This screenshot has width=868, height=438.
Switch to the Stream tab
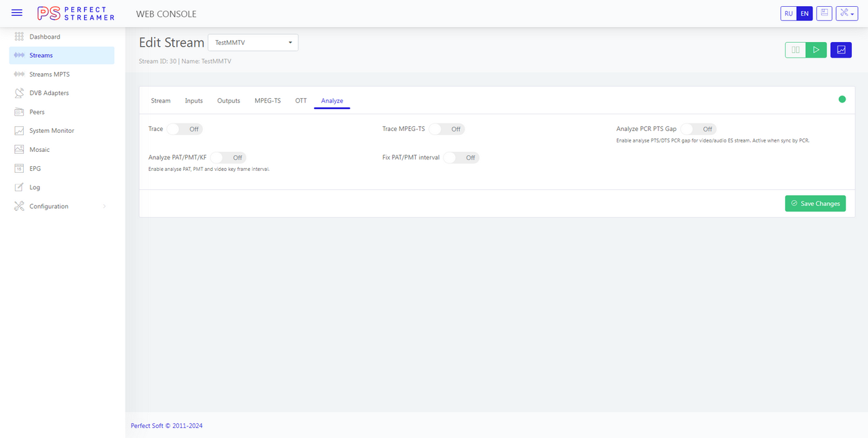(x=161, y=100)
